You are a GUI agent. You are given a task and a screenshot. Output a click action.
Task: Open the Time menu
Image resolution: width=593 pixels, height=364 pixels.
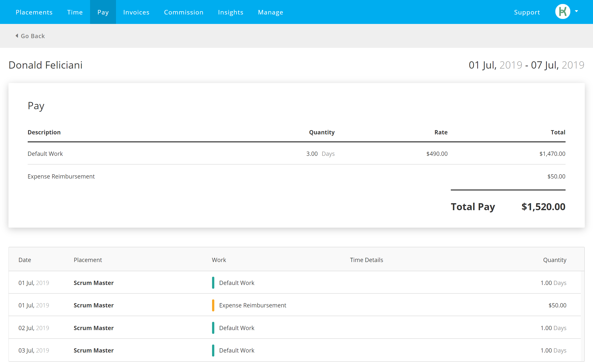pos(75,12)
